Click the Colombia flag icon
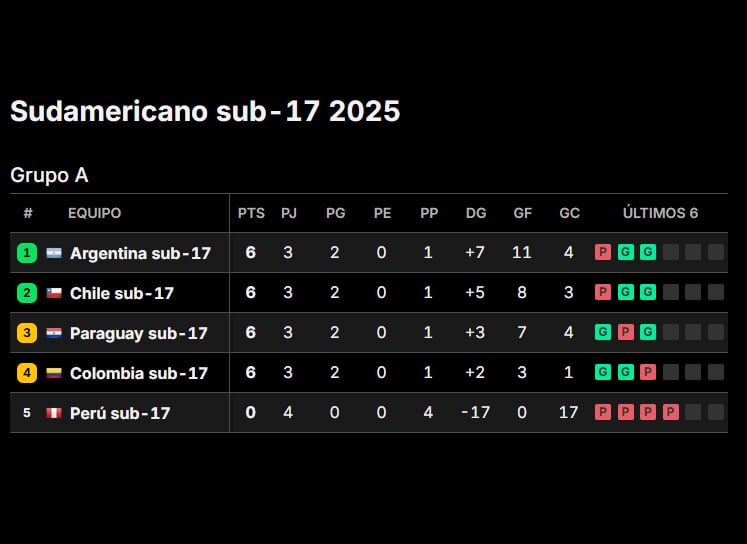Image resolution: width=747 pixels, height=544 pixels. pyautogui.click(x=54, y=373)
